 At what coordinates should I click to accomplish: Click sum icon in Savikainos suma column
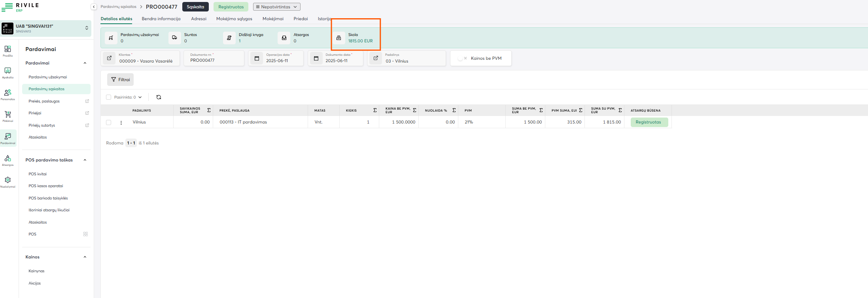[x=209, y=110]
